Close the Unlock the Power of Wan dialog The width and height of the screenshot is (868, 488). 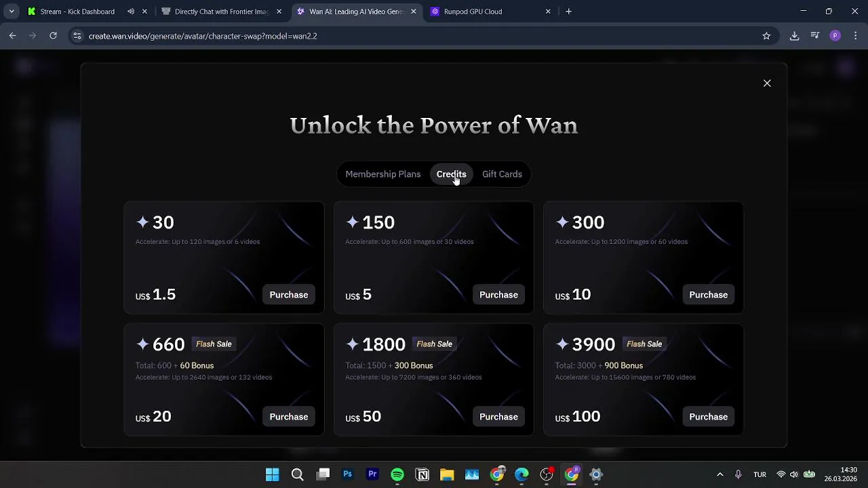(x=767, y=83)
